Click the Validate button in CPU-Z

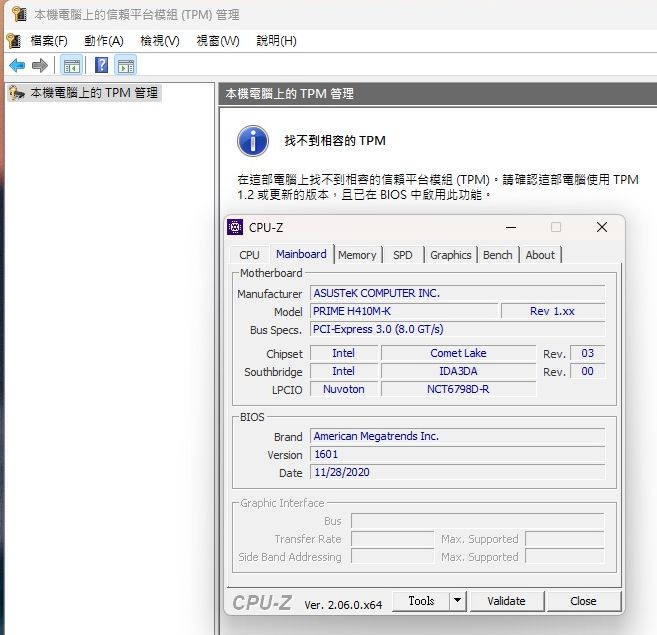pyautogui.click(x=507, y=601)
